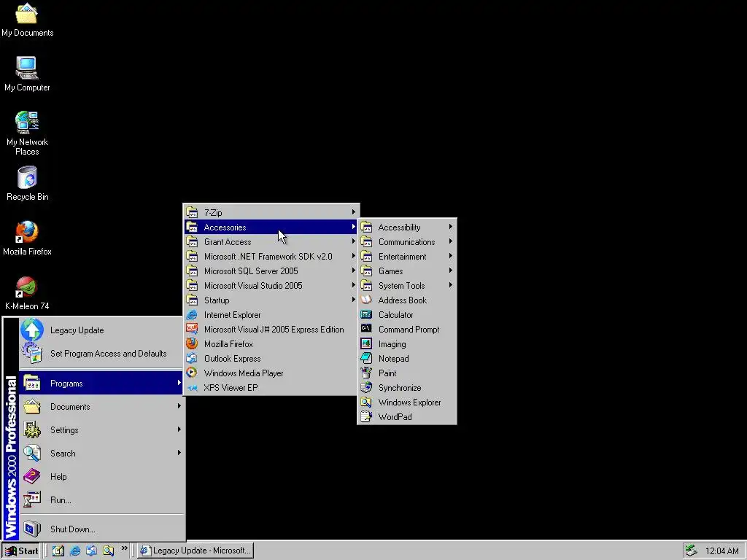Image resolution: width=747 pixels, height=560 pixels.
Task: Click the Imaging icon
Action: (x=366, y=344)
